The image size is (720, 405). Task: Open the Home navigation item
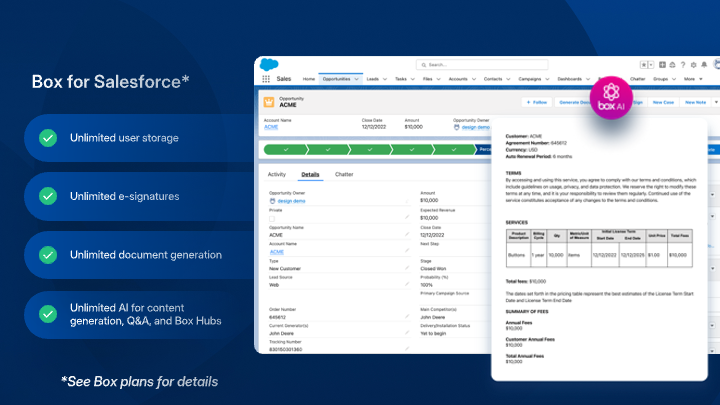pos(308,78)
